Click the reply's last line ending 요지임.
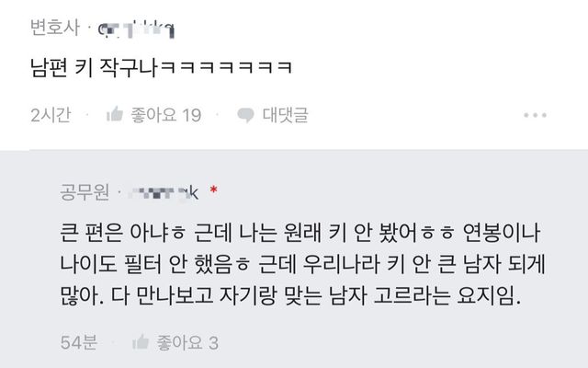The height and width of the screenshot is (368, 588). pyautogui.click(x=290, y=296)
